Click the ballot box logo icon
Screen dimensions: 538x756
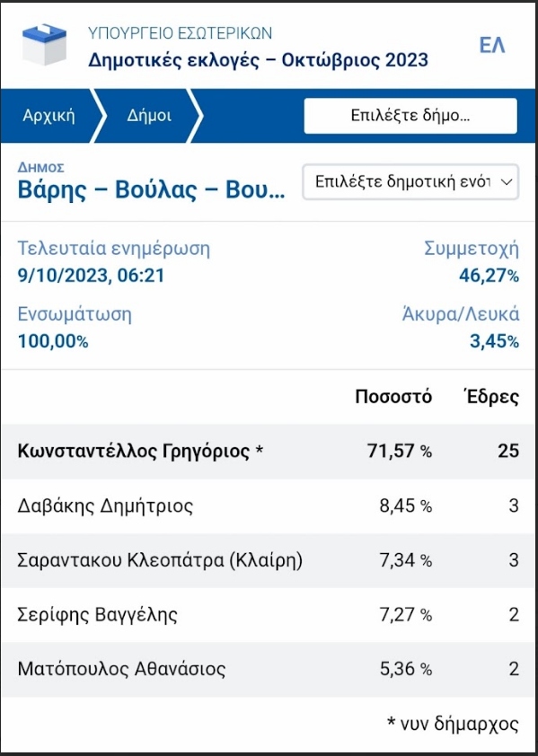pos(44,44)
